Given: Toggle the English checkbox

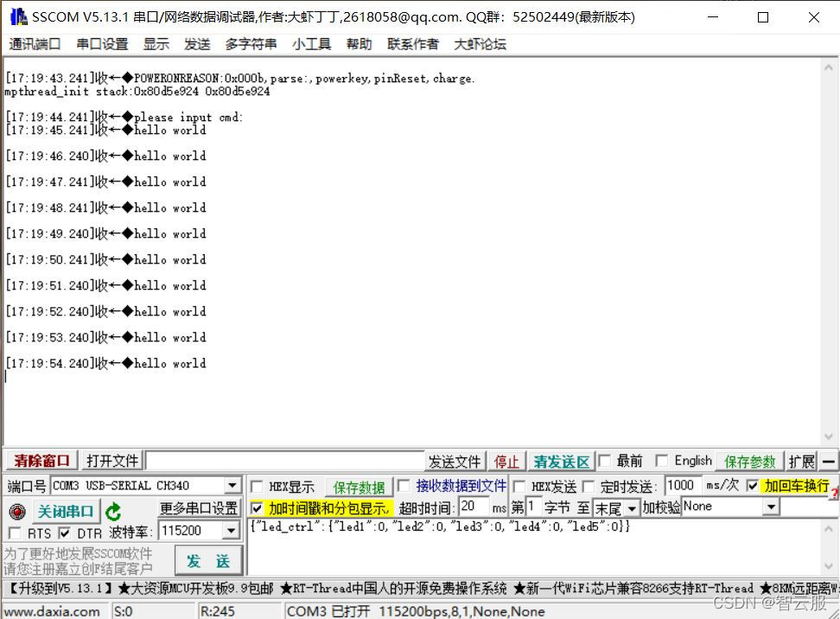Looking at the screenshot, I should click(662, 461).
